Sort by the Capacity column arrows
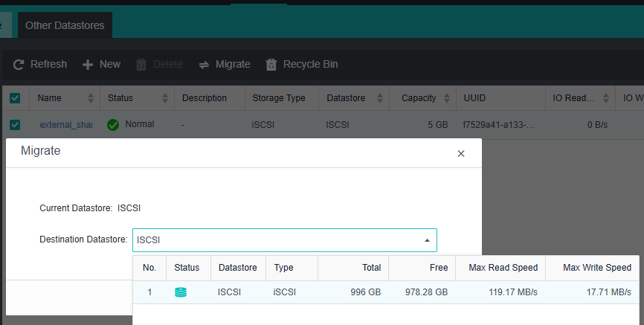 (447, 98)
